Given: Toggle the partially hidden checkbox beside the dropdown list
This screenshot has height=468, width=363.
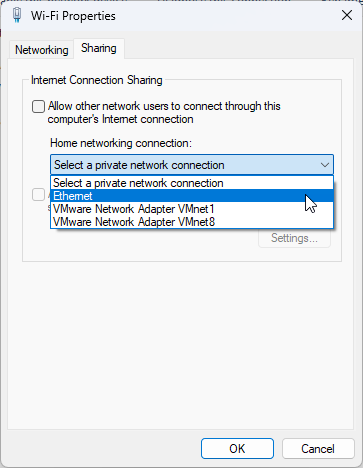Looking at the screenshot, I should (38, 195).
